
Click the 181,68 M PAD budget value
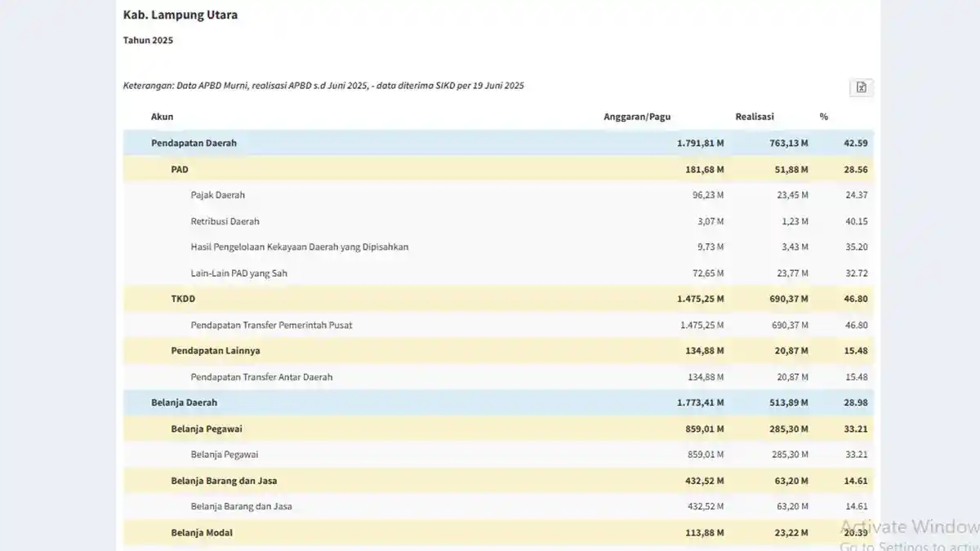coord(705,169)
